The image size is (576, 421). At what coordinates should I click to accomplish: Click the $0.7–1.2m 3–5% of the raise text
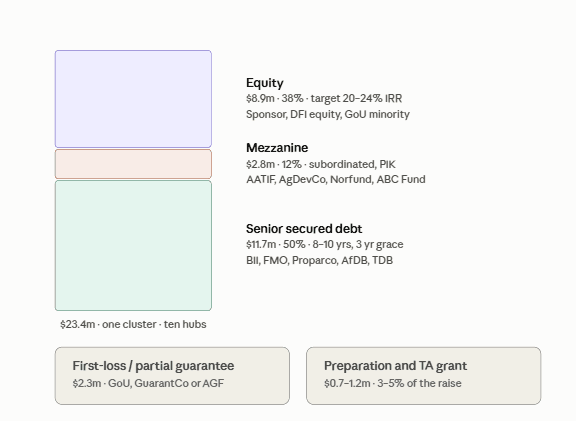point(393,383)
